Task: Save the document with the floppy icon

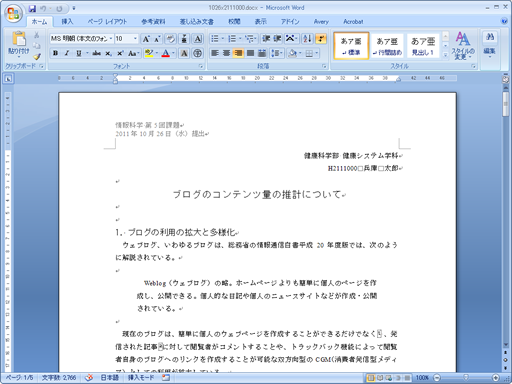Action: [x=32, y=8]
